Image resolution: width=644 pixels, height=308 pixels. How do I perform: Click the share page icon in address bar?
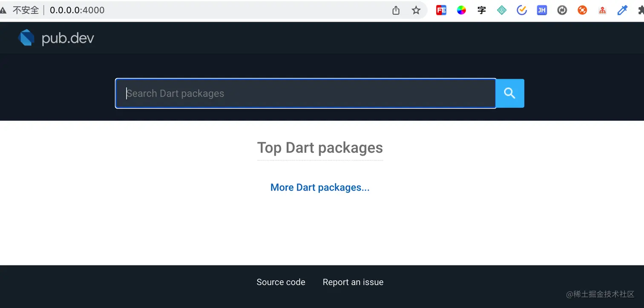pos(396,10)
